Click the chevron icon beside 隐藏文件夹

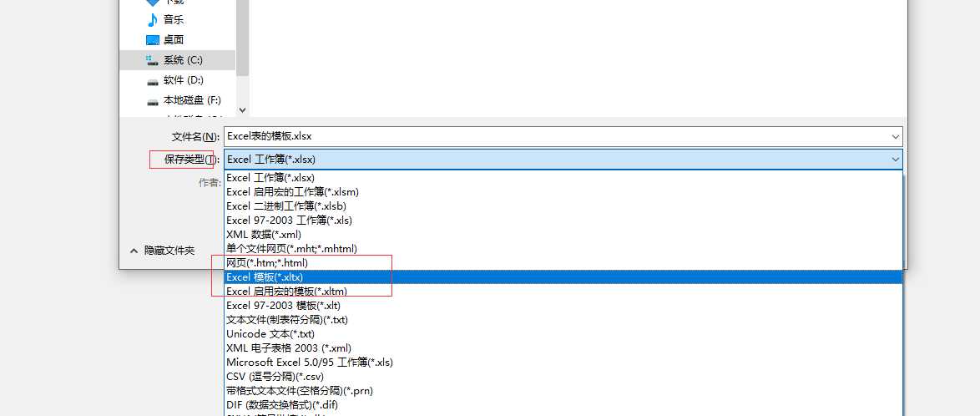pos(133,251)
